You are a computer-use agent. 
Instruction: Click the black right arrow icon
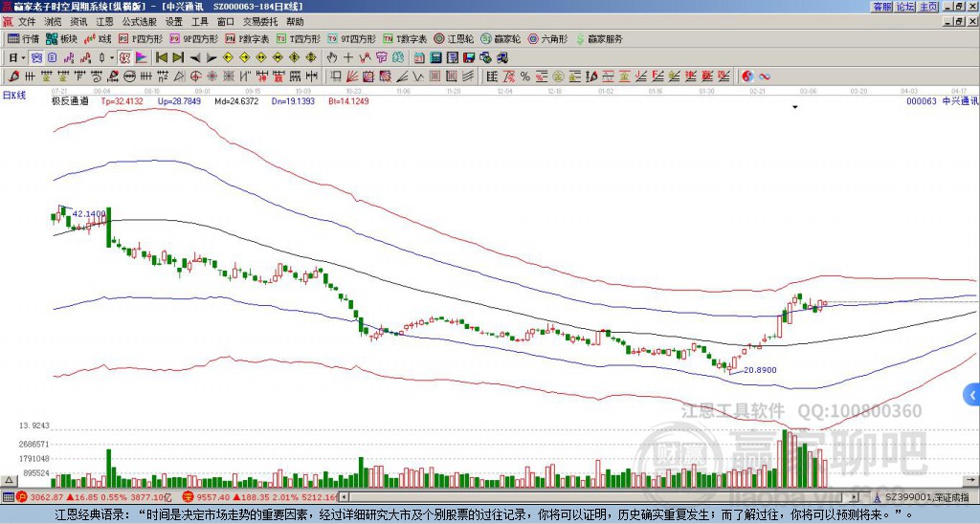tap(212, 58)
